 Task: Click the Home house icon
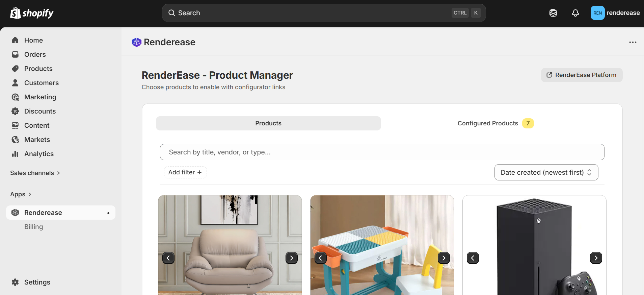15,40
